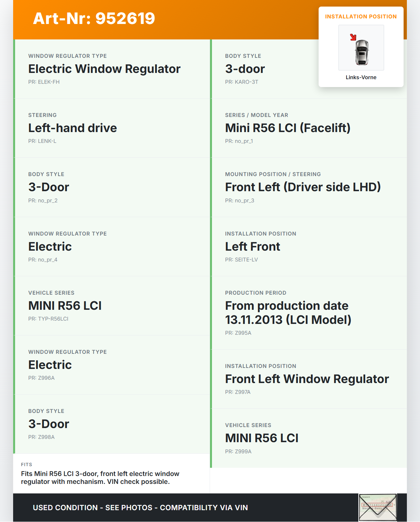Click the Used Condition footer banner text

coord(140,508)
